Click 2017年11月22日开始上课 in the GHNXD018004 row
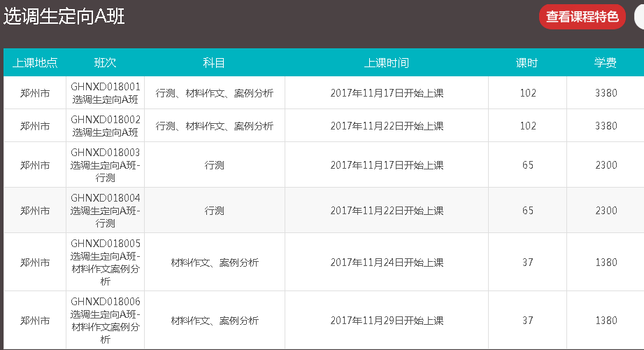Image resolution: width=644 pixels, height=350 pixels. [387, 211]
